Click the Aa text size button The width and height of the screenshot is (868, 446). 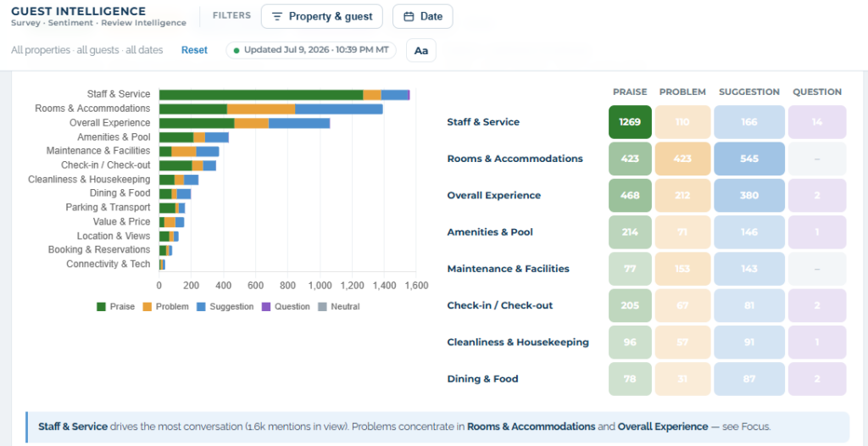click(x=421, y=50)
